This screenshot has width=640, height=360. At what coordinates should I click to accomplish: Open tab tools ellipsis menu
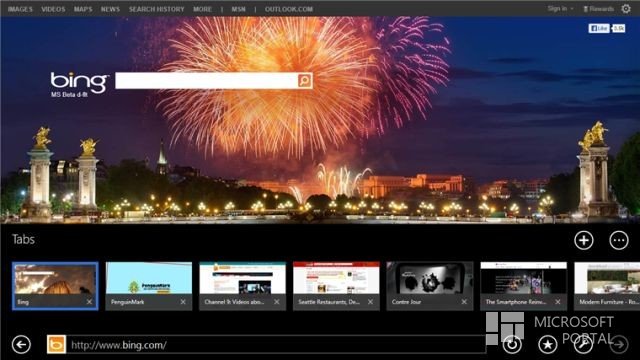(x=619, y=240)
